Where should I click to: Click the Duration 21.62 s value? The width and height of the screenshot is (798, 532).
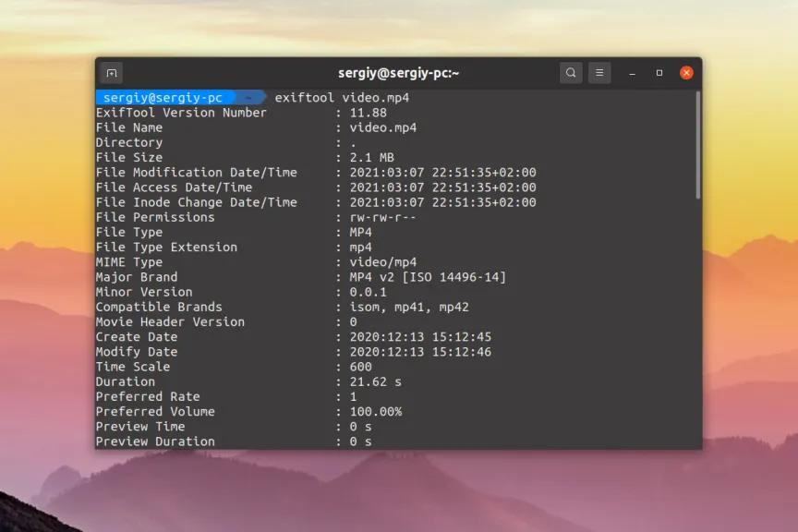(376, 381)
